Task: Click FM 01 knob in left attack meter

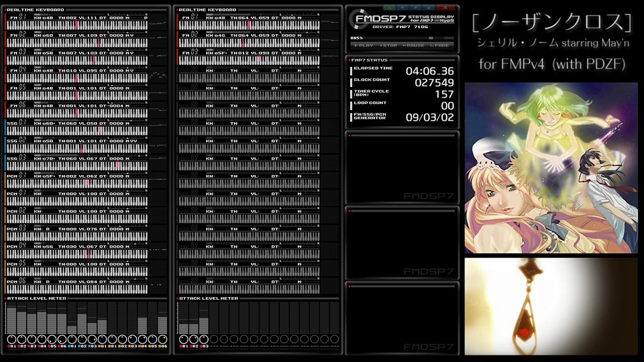Action: (11, 339)
